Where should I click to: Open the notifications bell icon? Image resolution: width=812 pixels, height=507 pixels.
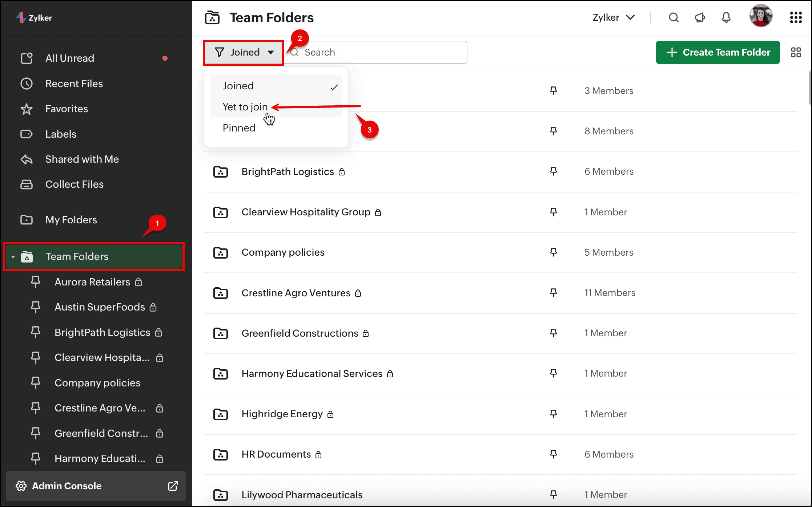click(x=726, y=17)
